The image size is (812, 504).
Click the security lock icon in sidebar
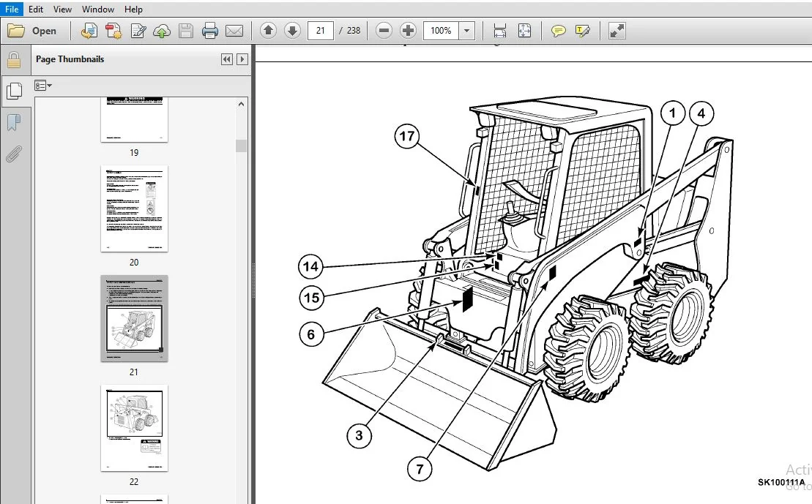pyautogui.click(x=14, y=60)
